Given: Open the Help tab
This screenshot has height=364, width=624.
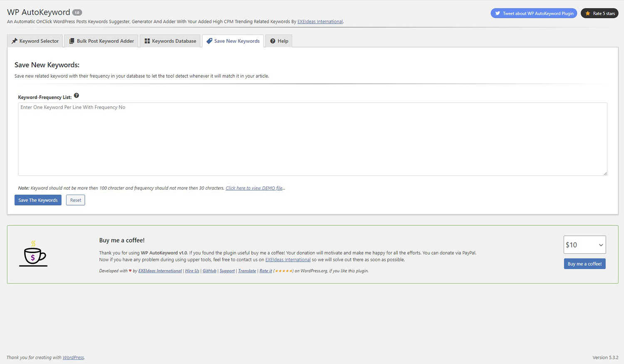Looking at the screenshot, I should click(279, 41).
